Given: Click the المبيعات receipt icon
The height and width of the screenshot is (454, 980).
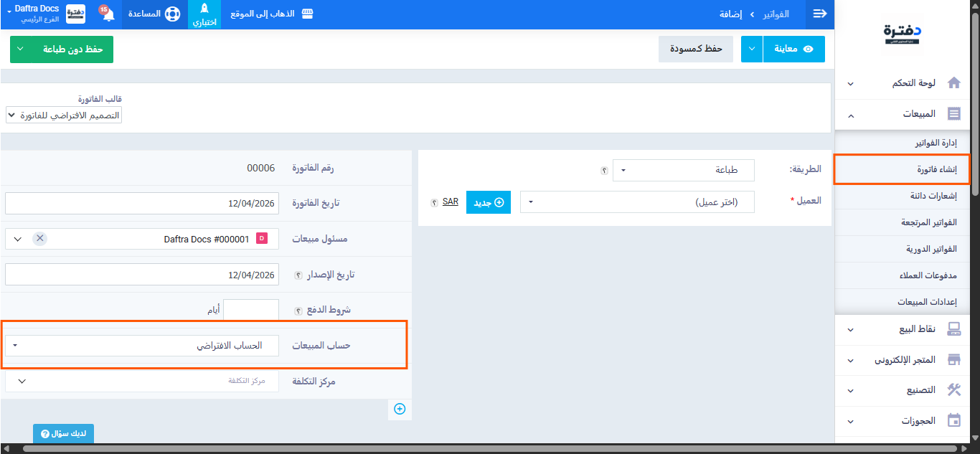Looking at the screenshot, I should point(953,114).
